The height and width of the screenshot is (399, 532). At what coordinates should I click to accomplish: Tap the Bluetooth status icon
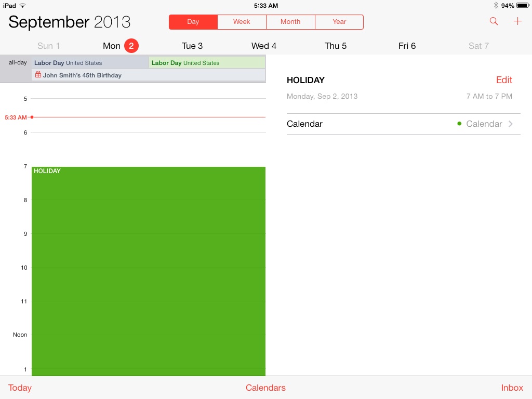click(x=496, y=5)
